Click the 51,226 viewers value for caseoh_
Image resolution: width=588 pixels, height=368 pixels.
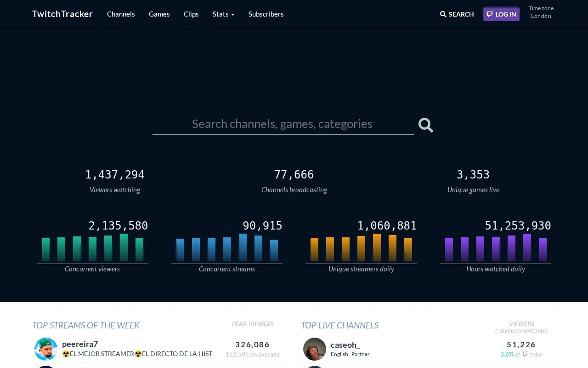(x=521, y=345)
